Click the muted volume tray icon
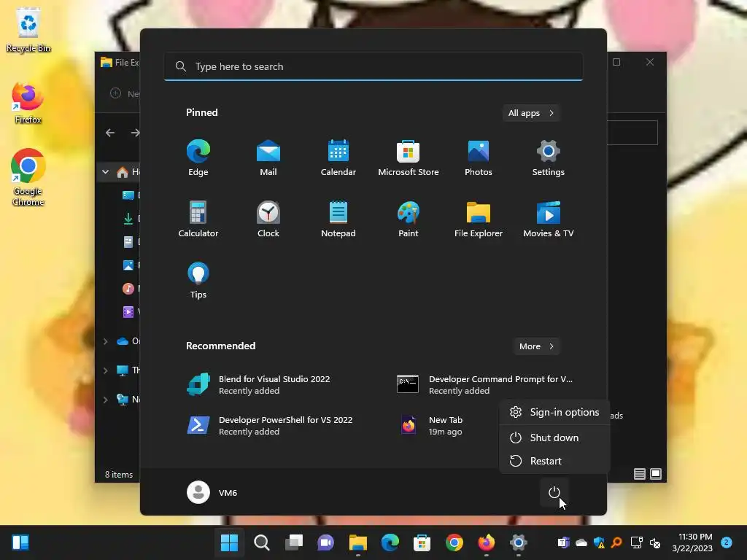Image resolution: width=747 pixels, height=560 pixels. [655, 542]
